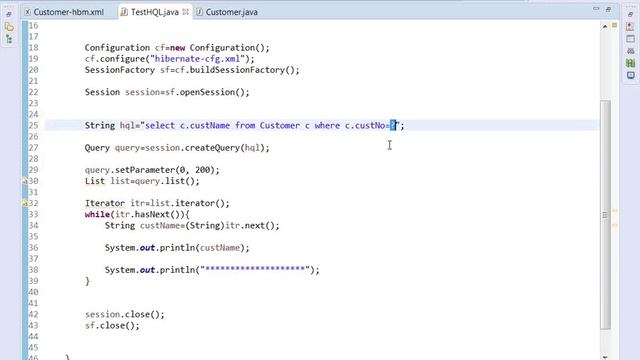This screenshot has width=640, height=360.
Task: Click the Java file icon on Customer.java tab
Action: pos(199,12)
